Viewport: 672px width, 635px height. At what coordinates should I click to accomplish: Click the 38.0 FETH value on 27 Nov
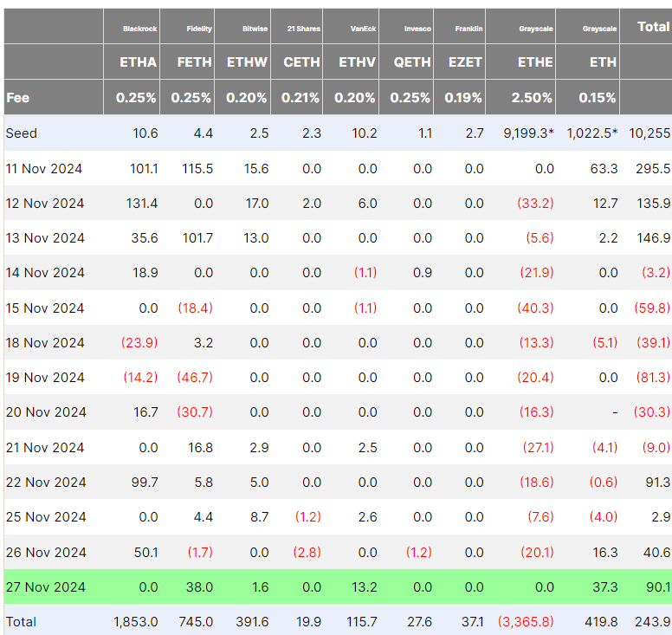click(x=199, y=587)
